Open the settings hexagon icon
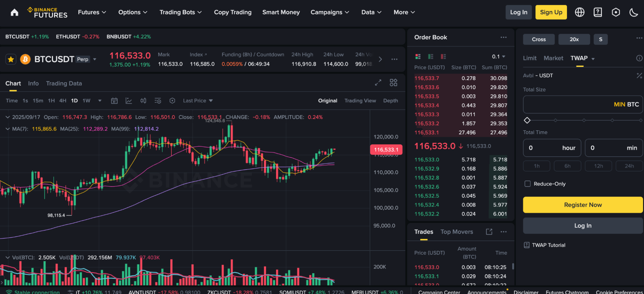The height and width of the screenshot is (294, 644). [x=616, y=12]
